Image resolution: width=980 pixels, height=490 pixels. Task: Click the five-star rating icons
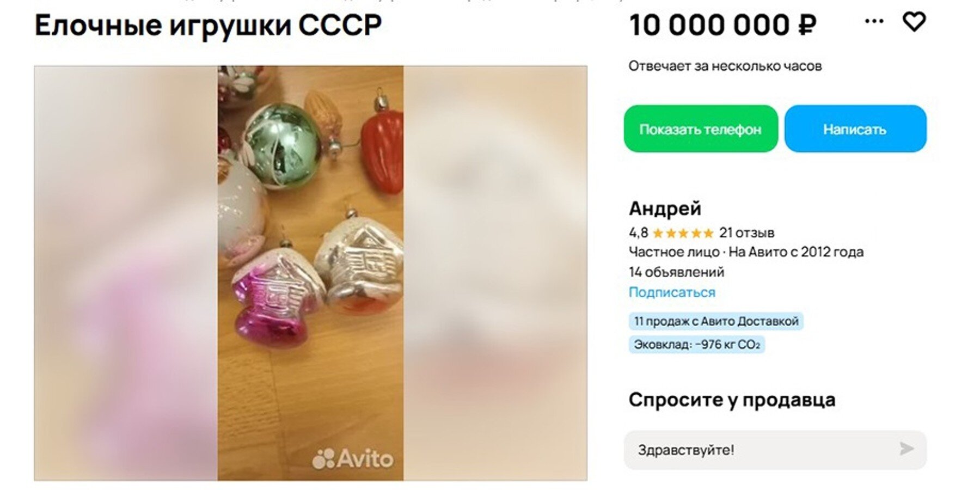click(683, 233)
